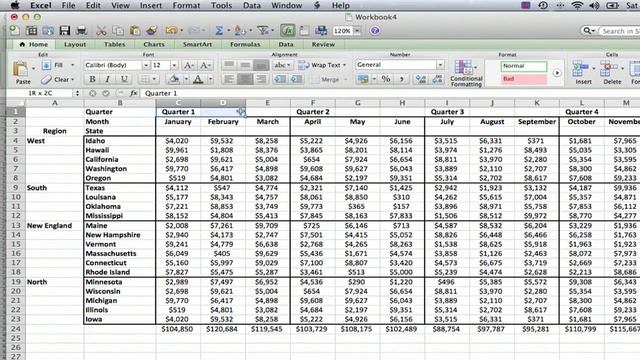The width and height of the screenshot is (640, 360).
Task: Open the Clear dropdown
Action: [73, 80]
